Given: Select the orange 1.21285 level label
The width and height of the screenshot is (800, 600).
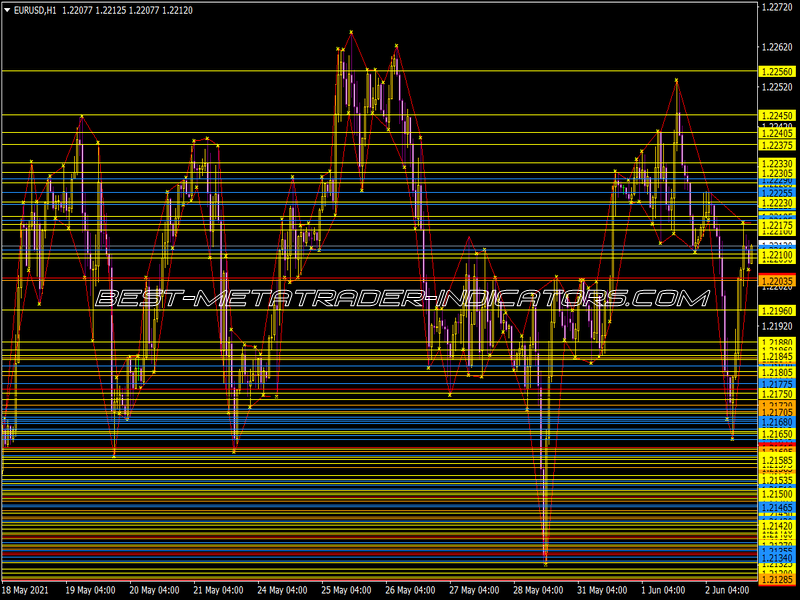Looking at the screenshot, I should [777, 580].
